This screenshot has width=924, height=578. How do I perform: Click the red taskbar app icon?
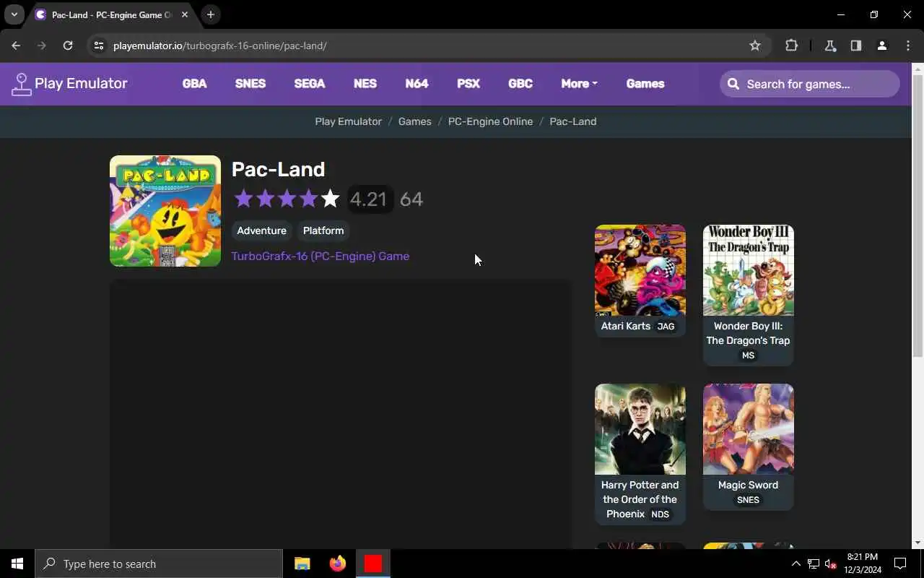point(372,564)
